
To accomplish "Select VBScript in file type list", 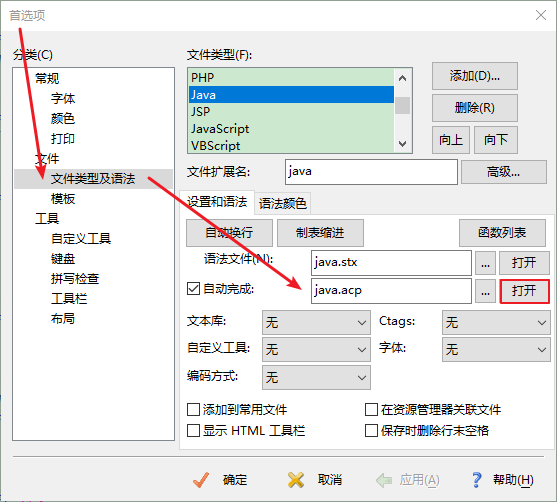I will [x=291, y=146].
